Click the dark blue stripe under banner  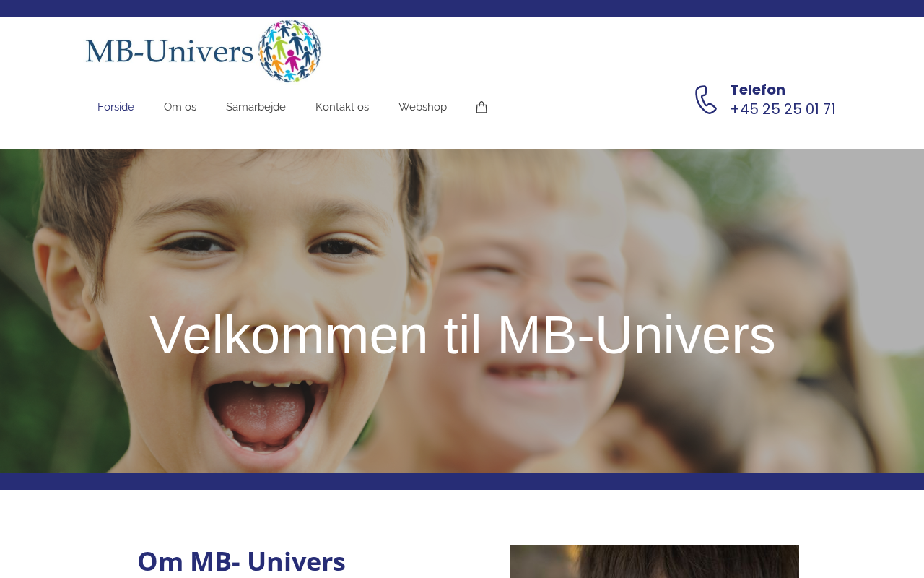(x=462, y=481)
